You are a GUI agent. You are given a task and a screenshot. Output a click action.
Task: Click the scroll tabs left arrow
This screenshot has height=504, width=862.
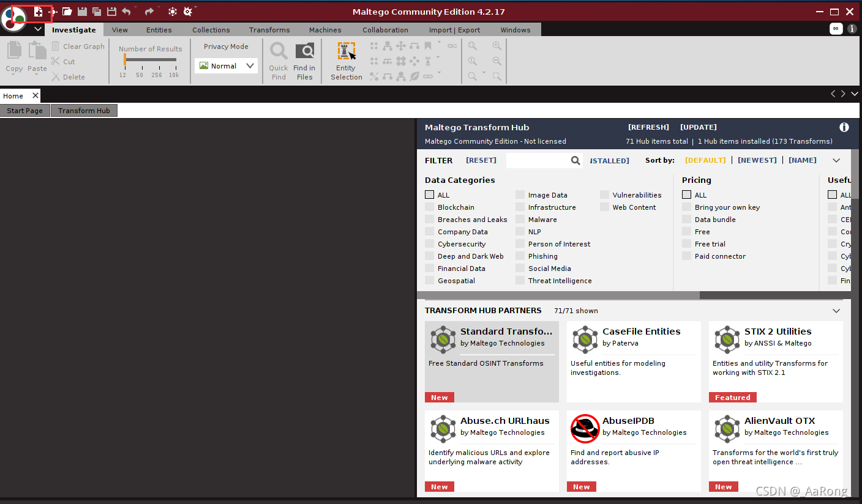pyautogui.click(x=833, y=94)
